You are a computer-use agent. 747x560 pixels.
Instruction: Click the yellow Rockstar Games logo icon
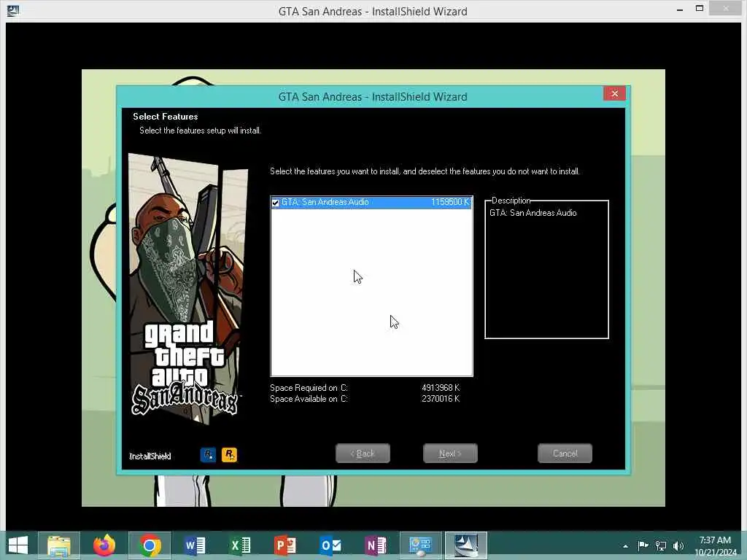(229, 455)
